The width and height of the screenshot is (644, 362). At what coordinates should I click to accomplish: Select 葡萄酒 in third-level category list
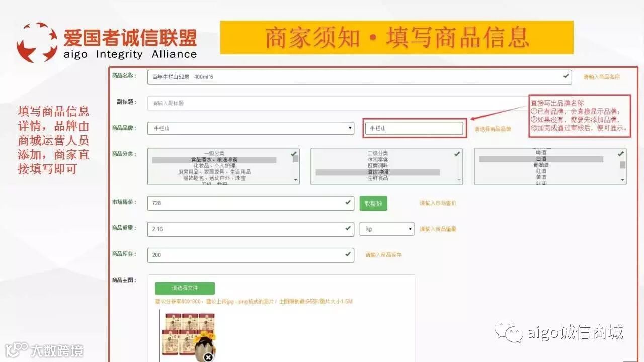pyautogui.click(x=541, y=165)
